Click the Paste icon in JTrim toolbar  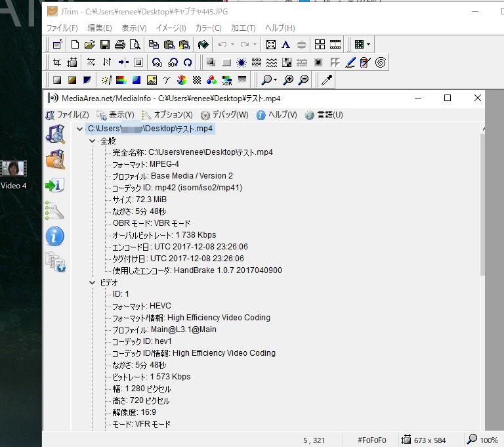[169, 45]
